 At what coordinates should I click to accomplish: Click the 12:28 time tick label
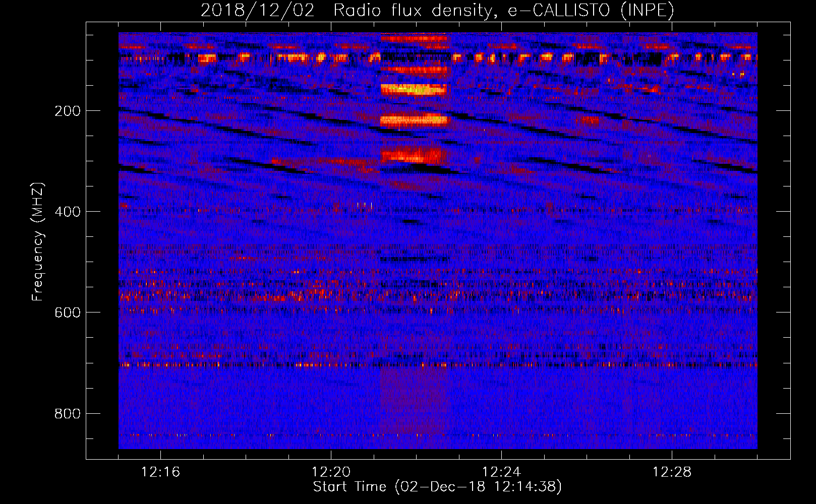point(672,472)
